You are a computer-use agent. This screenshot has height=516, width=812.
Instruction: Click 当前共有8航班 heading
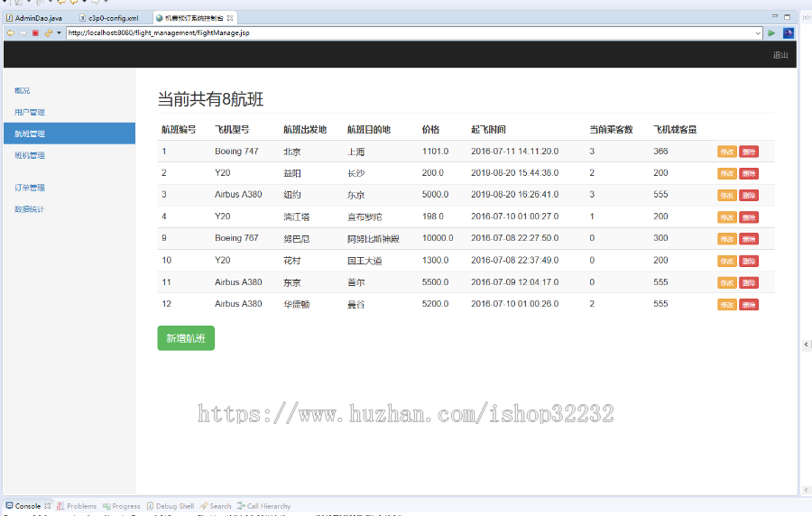(210, 99)
